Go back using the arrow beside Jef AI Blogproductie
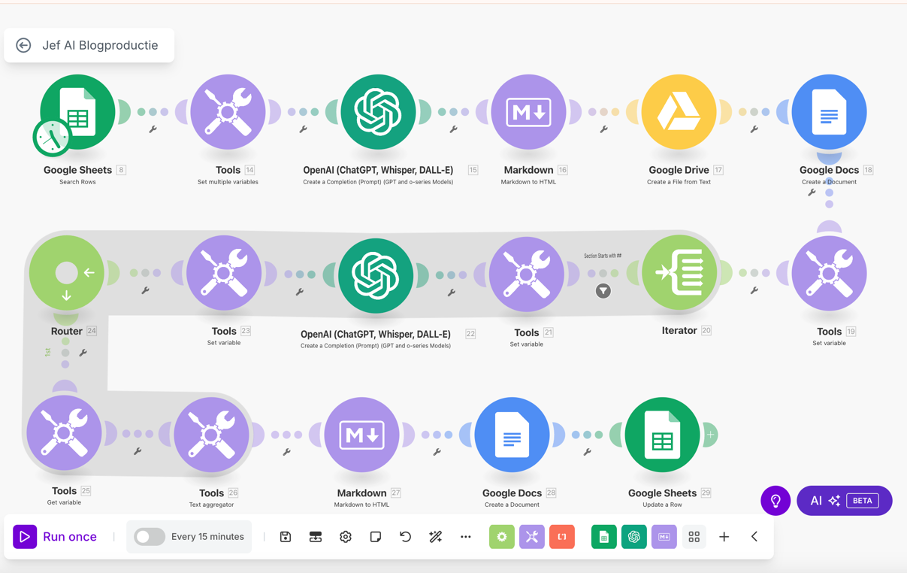The image size is (908, 574). pos(24,45)
